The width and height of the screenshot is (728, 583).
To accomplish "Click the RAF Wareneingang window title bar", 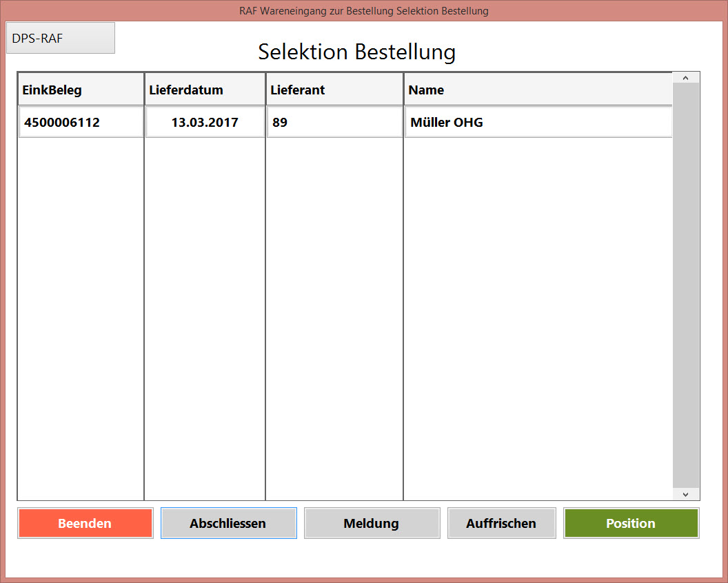I will click(x=363, y=10).
